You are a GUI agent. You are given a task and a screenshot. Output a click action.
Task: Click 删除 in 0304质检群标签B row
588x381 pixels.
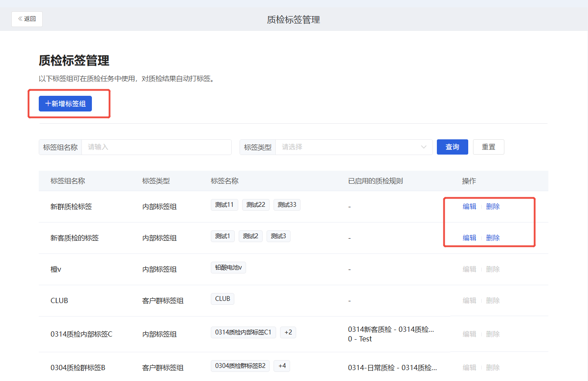tap(493, 368)
